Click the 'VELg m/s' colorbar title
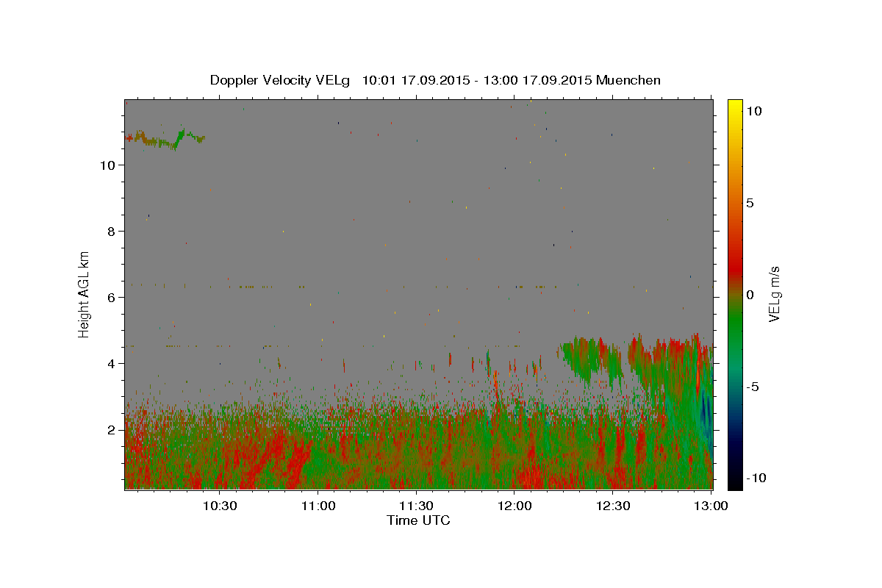The height and width of the screenshot is (588, 882). (x=775, y=294)
